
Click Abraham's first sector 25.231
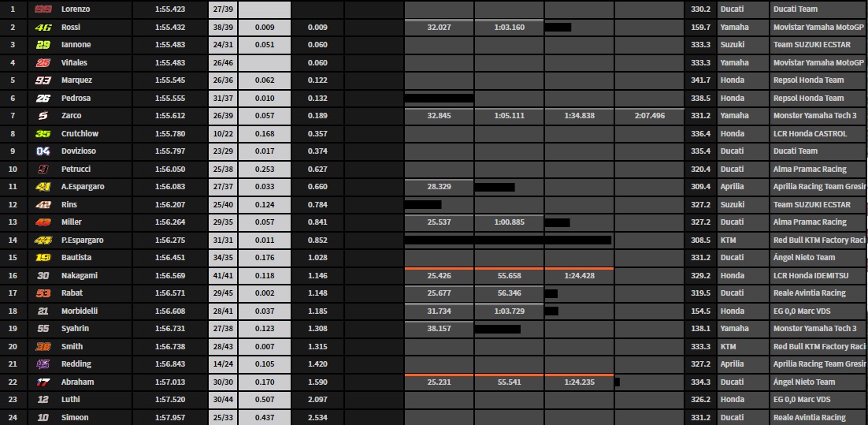click(439, 382)
